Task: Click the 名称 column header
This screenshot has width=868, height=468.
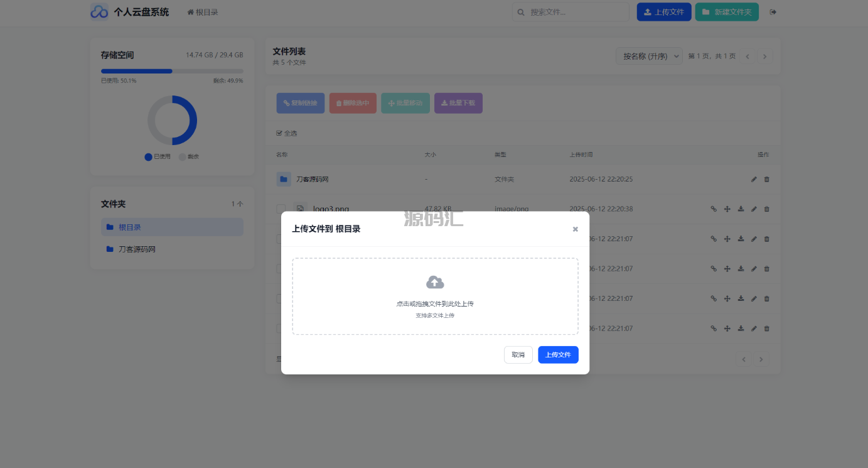Action: (282, 155)
